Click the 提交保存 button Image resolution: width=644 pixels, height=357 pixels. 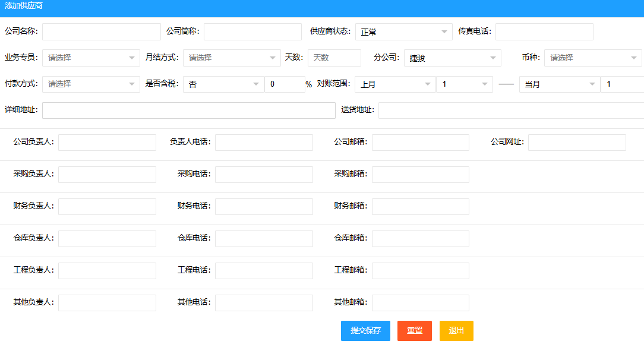pos(365,331)
